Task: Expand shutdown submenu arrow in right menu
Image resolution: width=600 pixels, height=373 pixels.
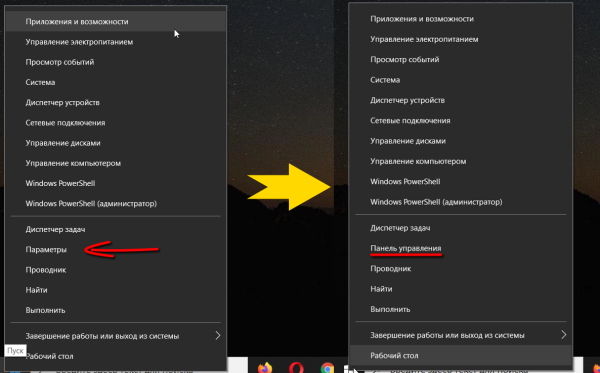Action: point(564,335)
